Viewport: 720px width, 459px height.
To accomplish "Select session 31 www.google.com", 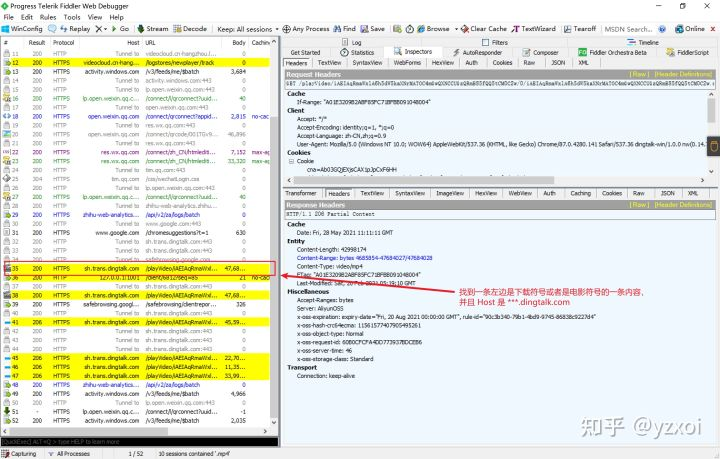I will click(137, 233).
